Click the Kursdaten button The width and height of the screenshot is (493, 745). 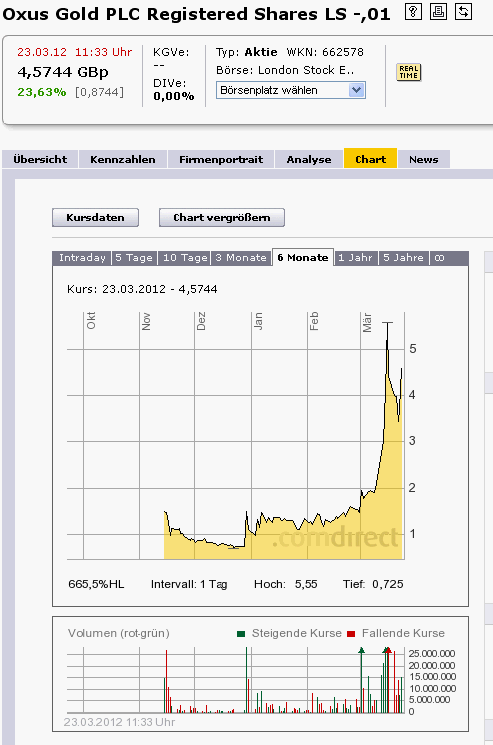tap(95, 218)
